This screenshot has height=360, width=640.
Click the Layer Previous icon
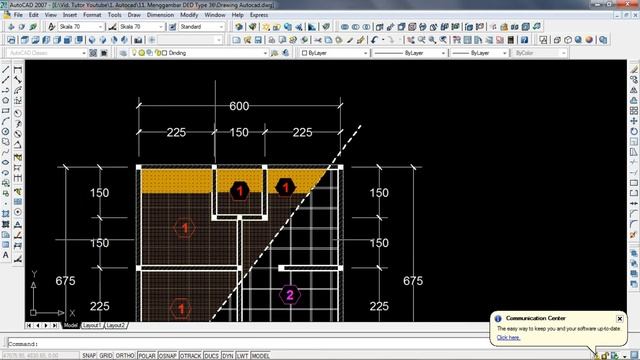[x=285, y=53]
